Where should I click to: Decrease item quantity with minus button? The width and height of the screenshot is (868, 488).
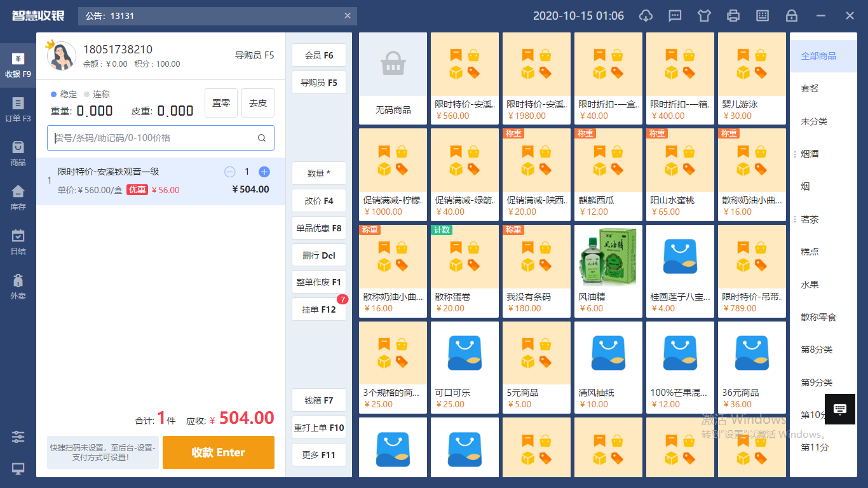230,172
